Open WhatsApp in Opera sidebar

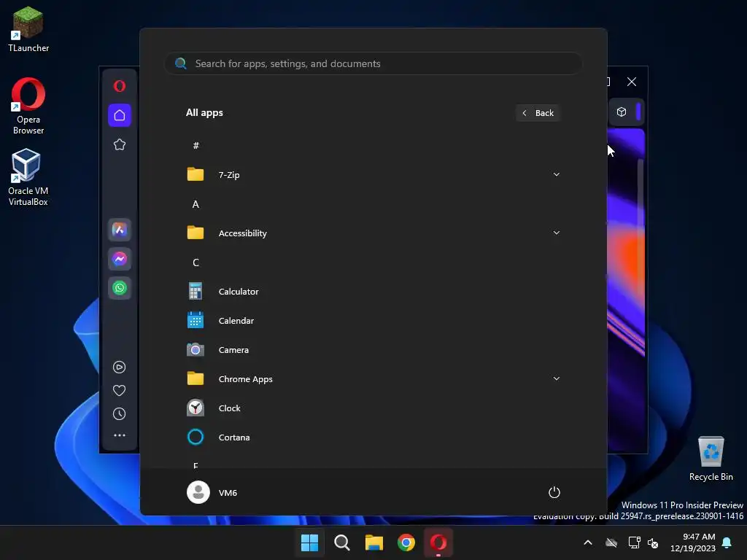click(120, 288)
